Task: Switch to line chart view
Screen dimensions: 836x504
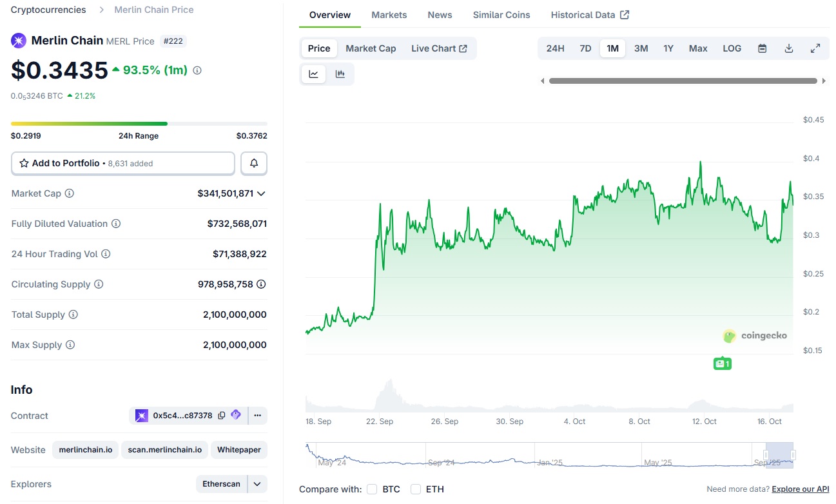Action: pos(314,74)
